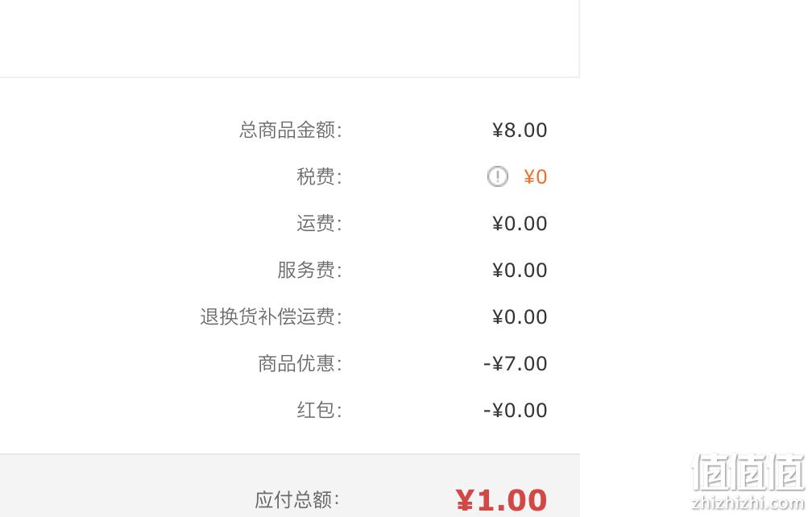Click the 红包 label
The width and height of the screenshot is (812, 517).
[x=319, y=410]
